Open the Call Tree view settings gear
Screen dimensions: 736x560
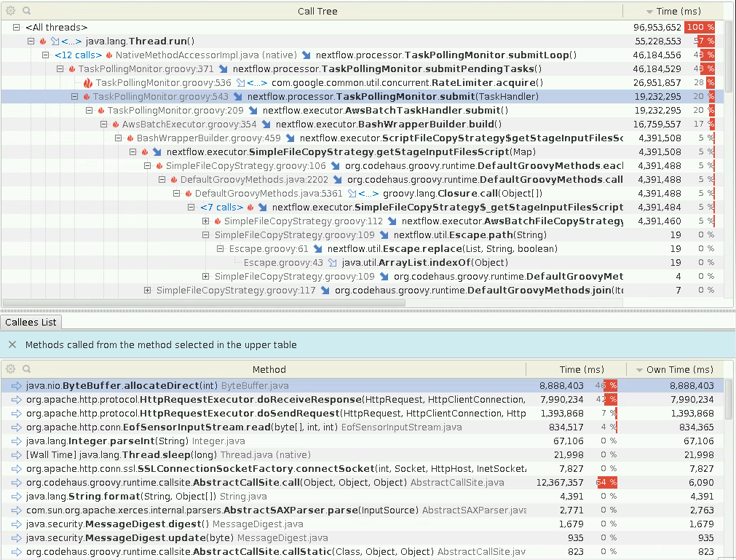coord(9,11)
